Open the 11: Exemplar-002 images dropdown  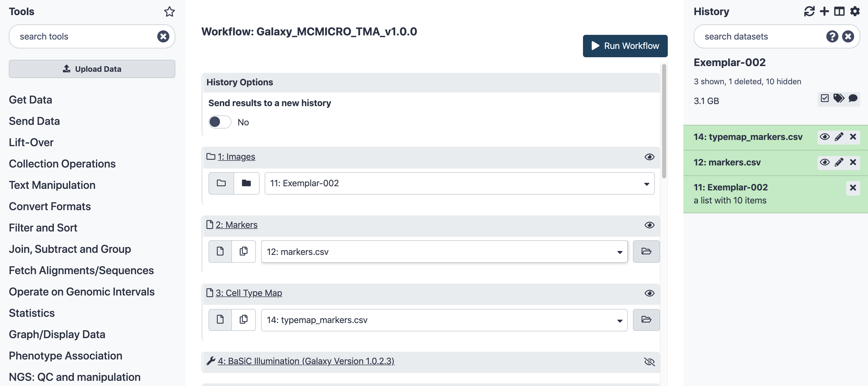(x=459, y=183)
